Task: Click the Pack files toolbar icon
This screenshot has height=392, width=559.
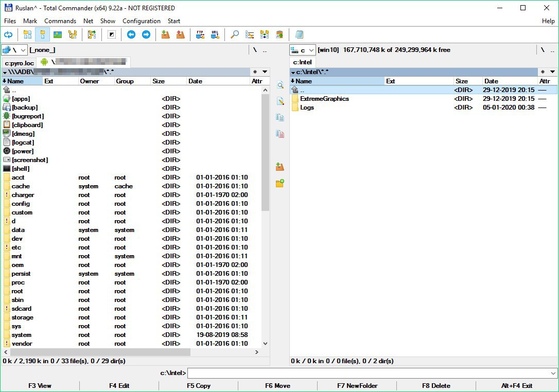Action: click(x=165, y=34)
